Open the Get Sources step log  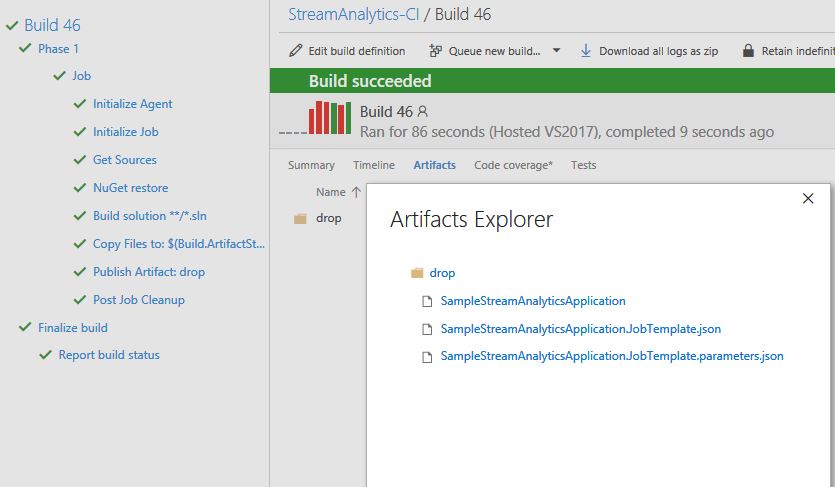[x=125, y=160]
